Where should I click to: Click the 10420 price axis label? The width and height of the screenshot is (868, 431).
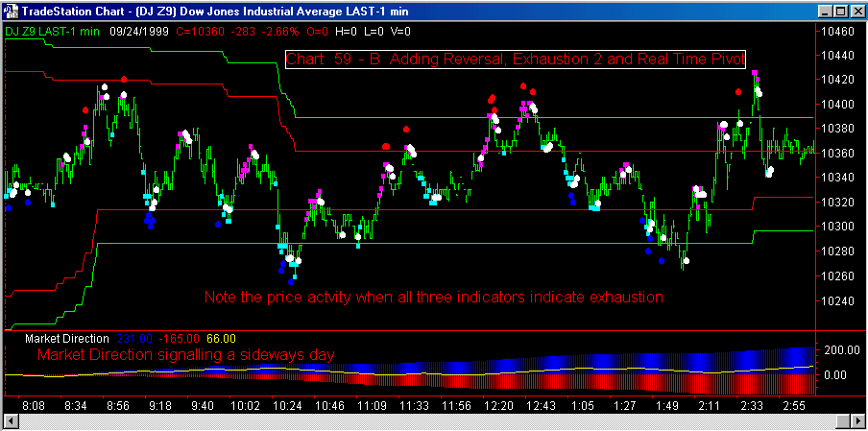pyautogui.click(x=838, y=80)
